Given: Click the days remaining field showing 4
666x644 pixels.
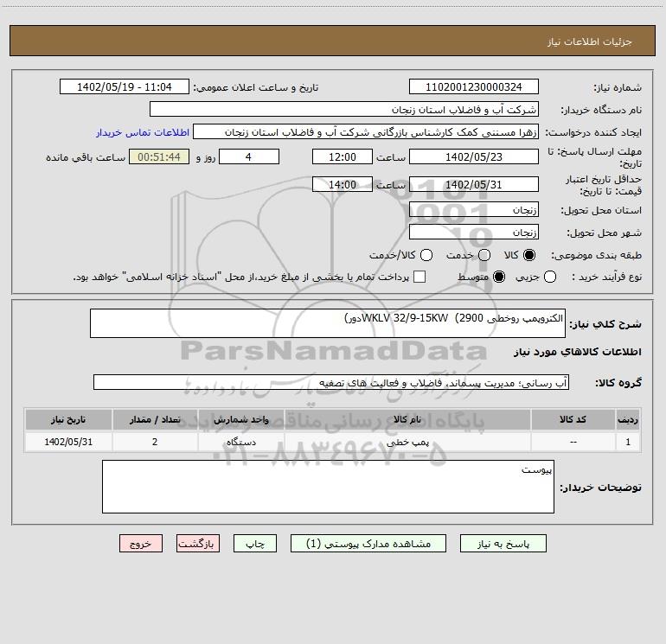Looking at the screenshot, I should click(x=249, y=156).
